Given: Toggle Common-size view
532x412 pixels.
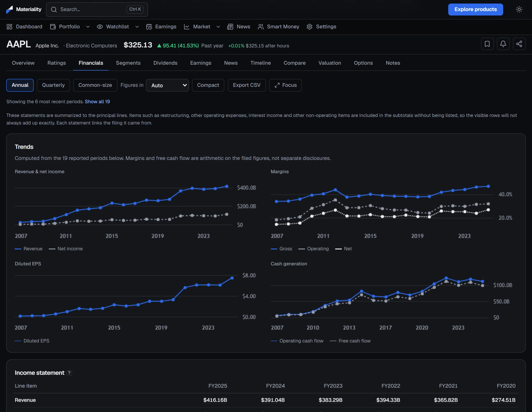Looking at the screenshot, I should [x=95, y=85].
